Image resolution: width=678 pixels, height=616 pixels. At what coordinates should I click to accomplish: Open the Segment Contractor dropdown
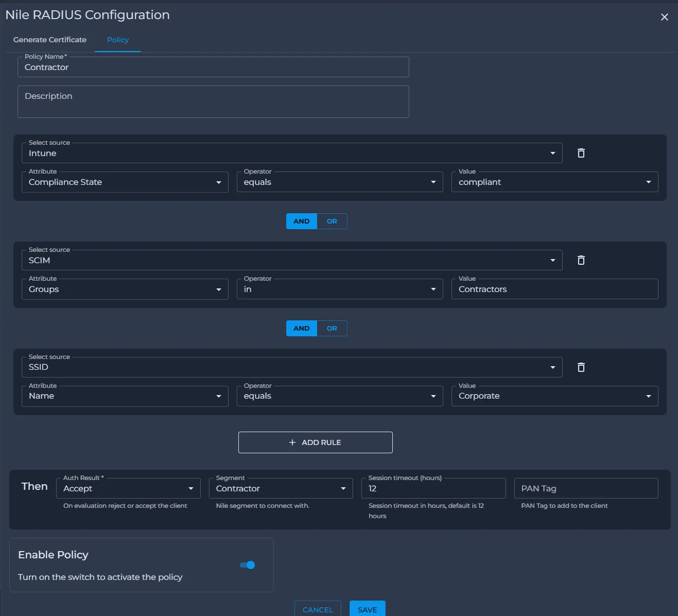(281, 488)
